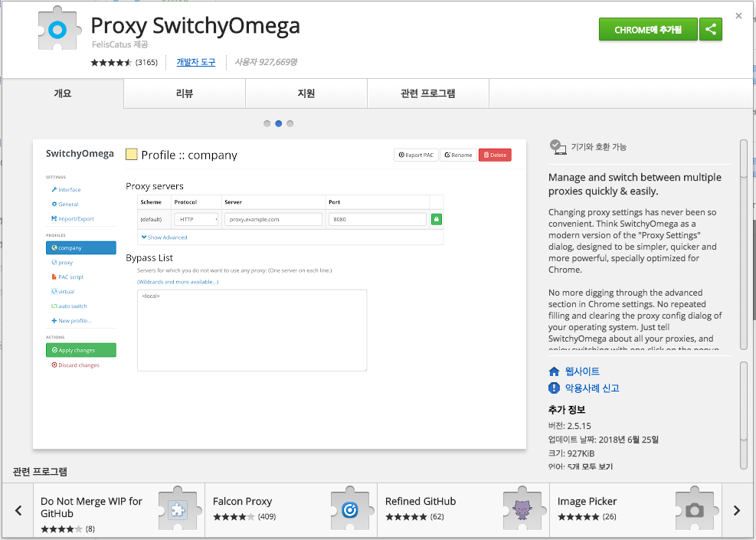Screen dimensions: 756x540
Task: Click the share icon button
Action: tap(711, 30)
